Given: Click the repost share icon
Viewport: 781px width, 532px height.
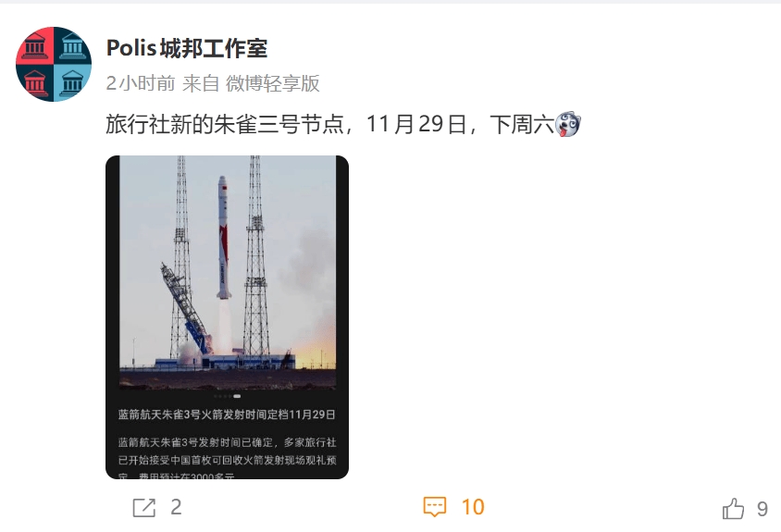Looking at the screenshot, I should pyautogui.click(x=144, y=508).
